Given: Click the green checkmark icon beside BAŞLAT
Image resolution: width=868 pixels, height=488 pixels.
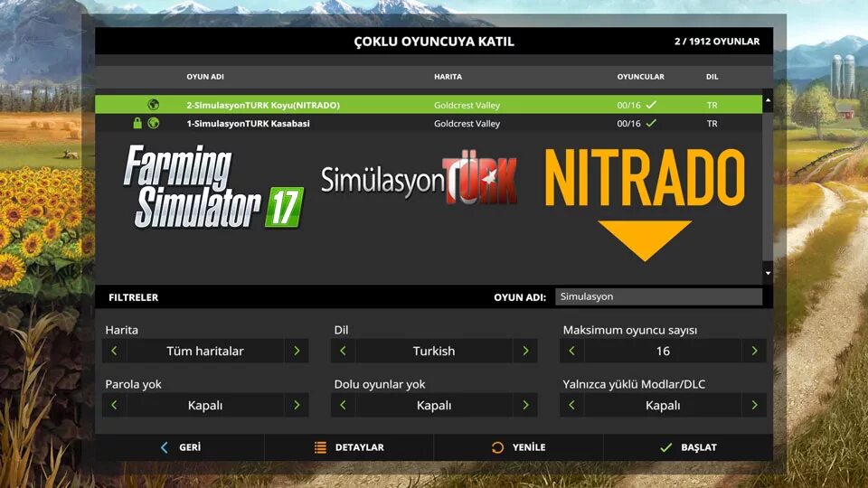Looking at the screenshot, I should click(666, 447).
